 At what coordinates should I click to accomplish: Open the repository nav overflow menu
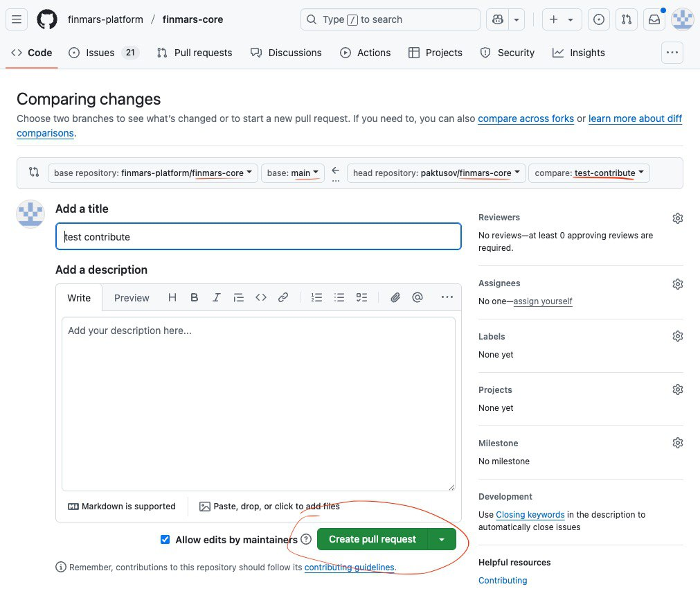tap(672, 53)
